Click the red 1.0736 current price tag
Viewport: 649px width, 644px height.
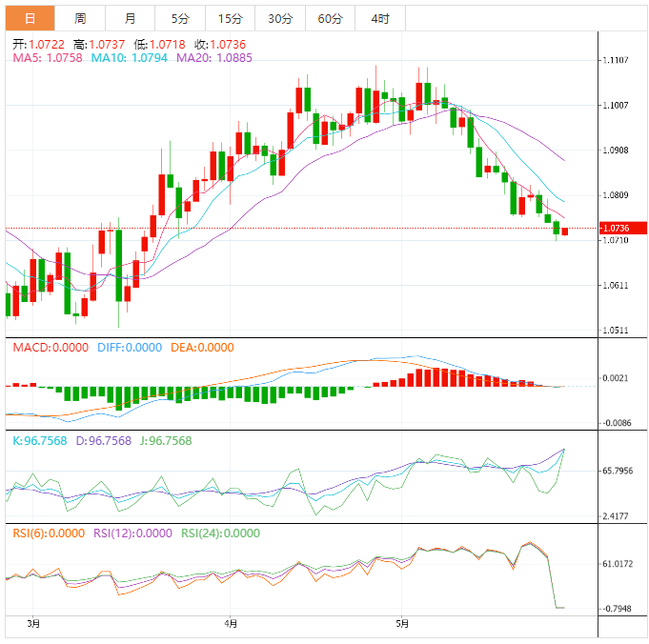623,228
